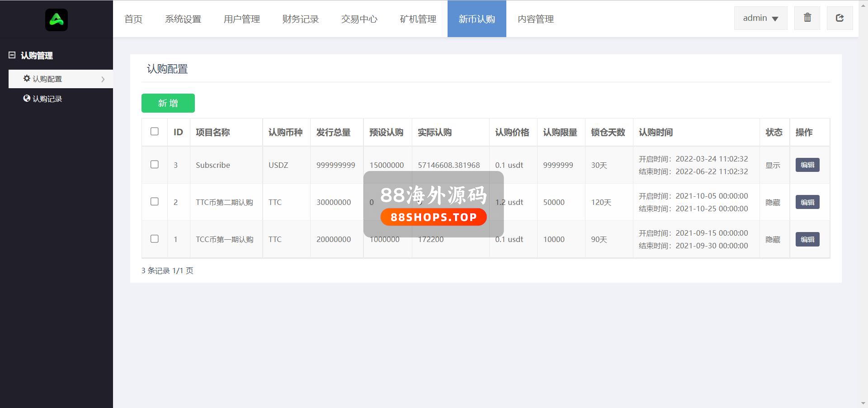Expand the 认购配置 chevron arrow

[103, 79]
